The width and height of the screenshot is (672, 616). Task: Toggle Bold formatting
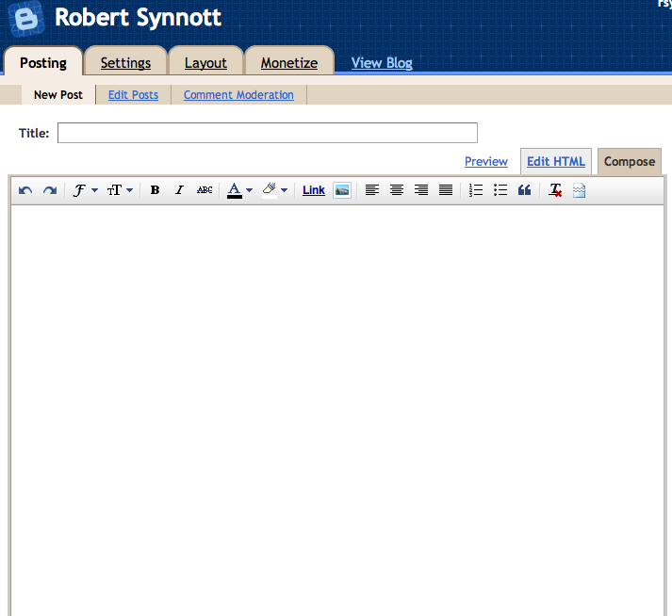155,190
